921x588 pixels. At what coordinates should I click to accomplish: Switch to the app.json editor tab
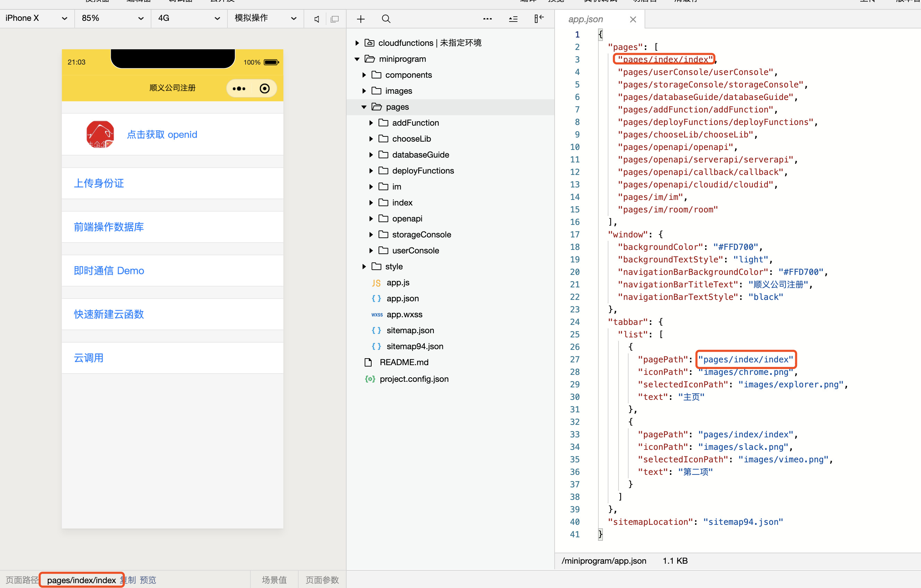tap(586, 19)
